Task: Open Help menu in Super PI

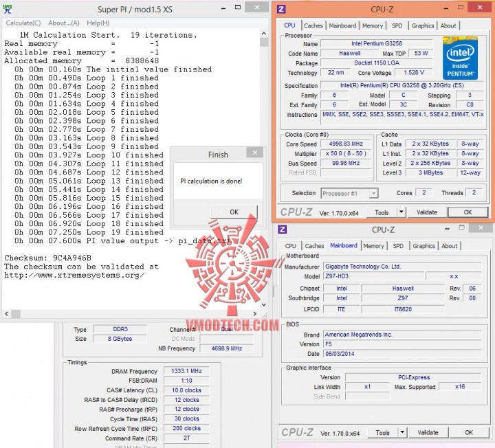Action: coord(98,23)
